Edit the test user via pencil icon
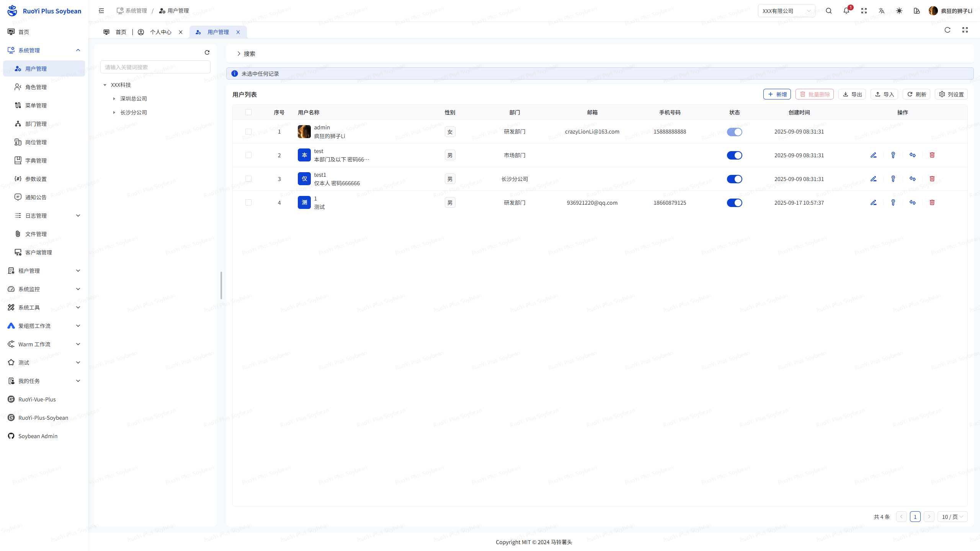 873,155
